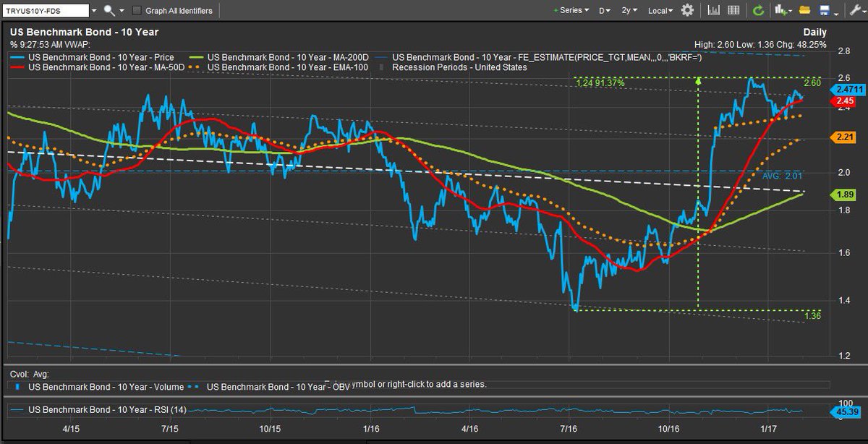Click the add chart icon

click(x=780, y=10)
